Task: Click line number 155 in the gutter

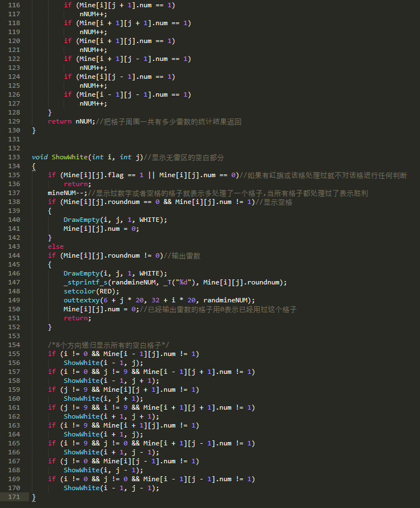Action: coord(14,354)
